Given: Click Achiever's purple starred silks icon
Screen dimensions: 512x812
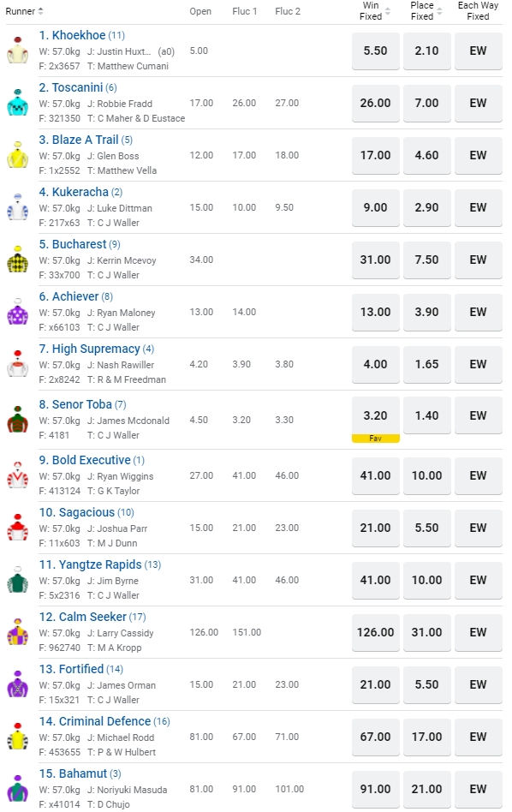Looking at the screenshot, I should pyautogui.click(x=18, y=312).
